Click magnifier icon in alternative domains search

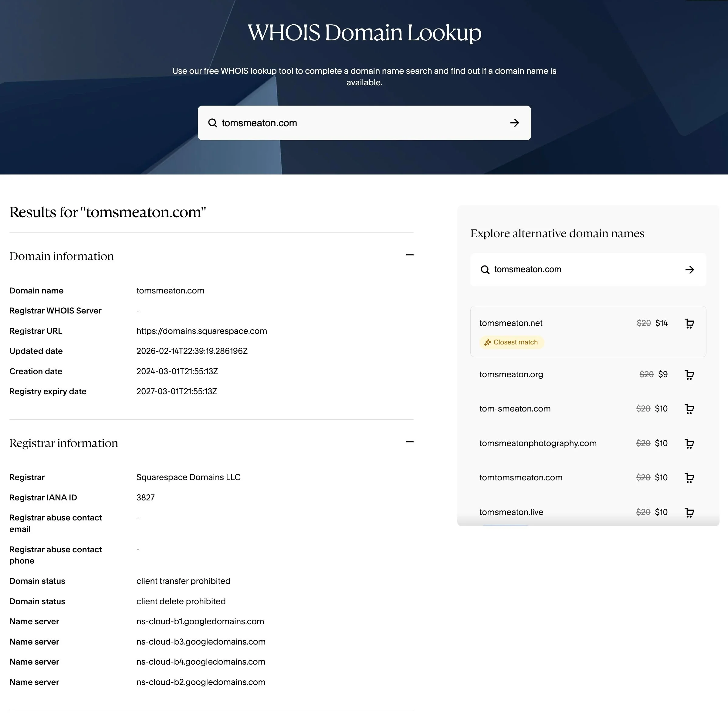point(485,269)
